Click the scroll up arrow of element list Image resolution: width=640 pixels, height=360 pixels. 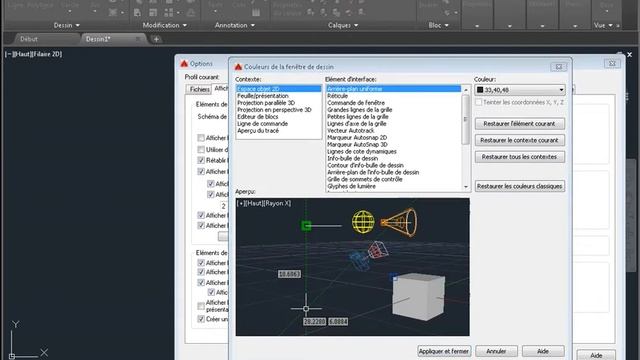click(x=466, y=89)
